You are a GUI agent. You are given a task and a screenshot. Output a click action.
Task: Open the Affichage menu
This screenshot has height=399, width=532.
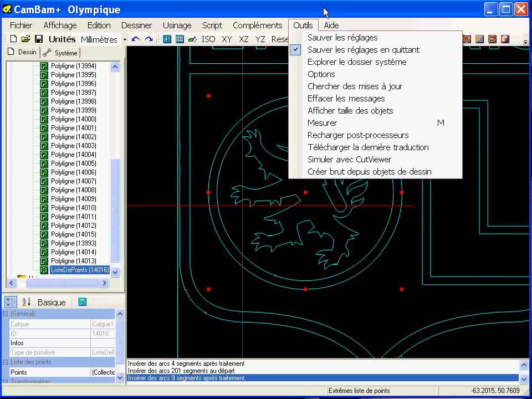(60, 25)
